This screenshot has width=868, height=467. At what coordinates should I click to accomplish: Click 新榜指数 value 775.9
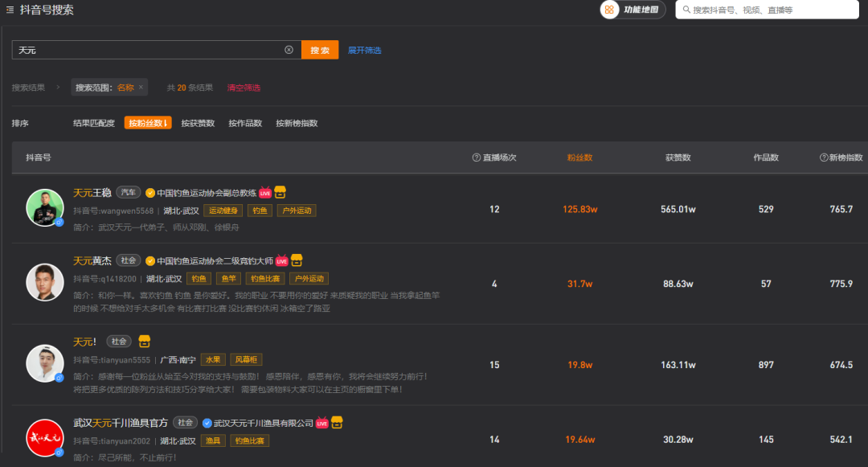[841, 284]
